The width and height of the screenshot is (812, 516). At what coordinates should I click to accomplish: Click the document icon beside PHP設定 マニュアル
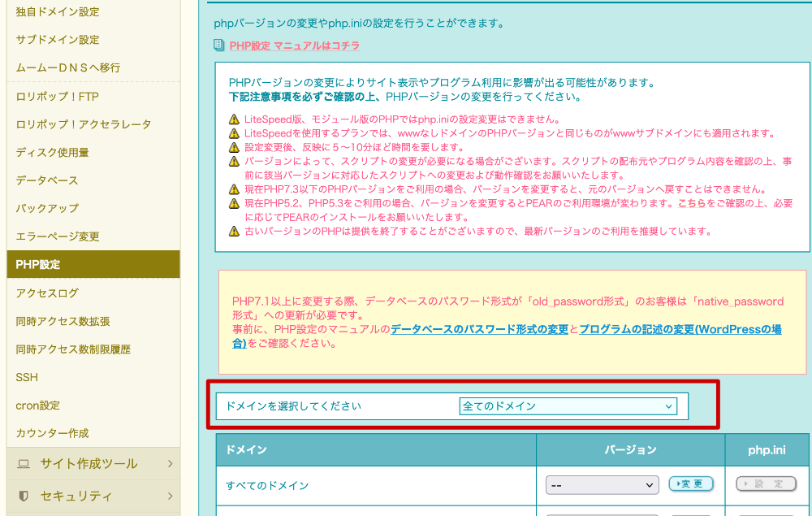(218, 46)
